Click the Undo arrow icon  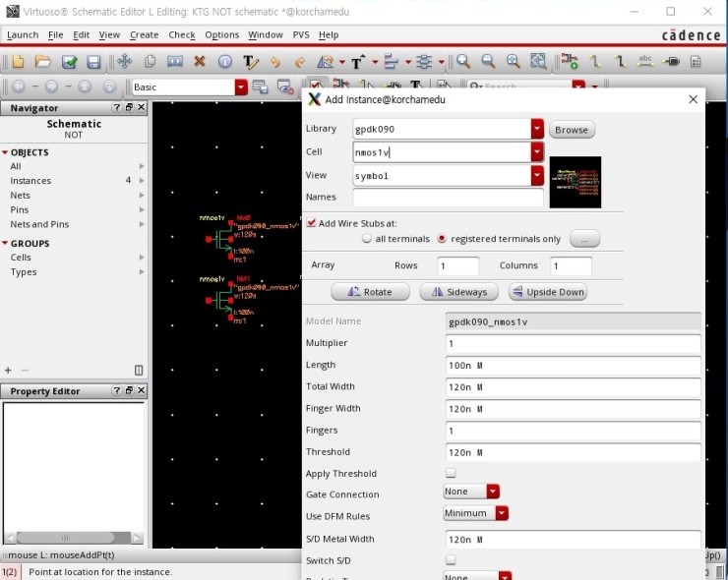pyautogui.click(x=274, y=62)
